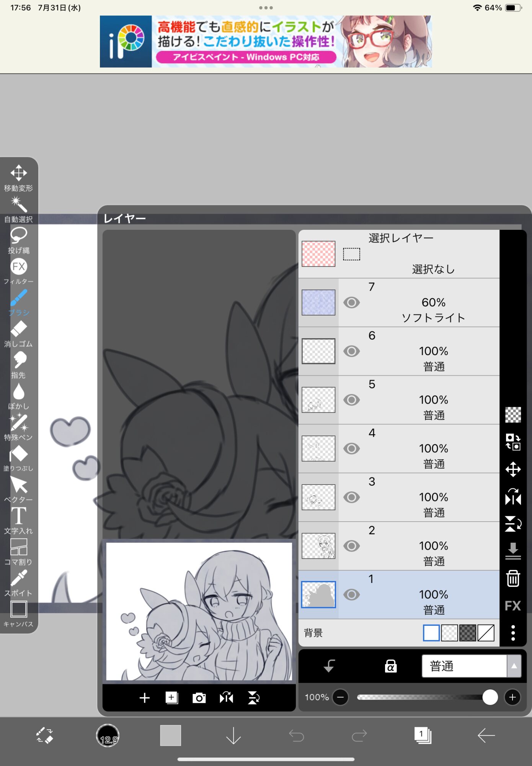The image size is (532, 766).
Task: Decrease opacity with the minus button
Action: pyautogui.click(x=340, y=697)
